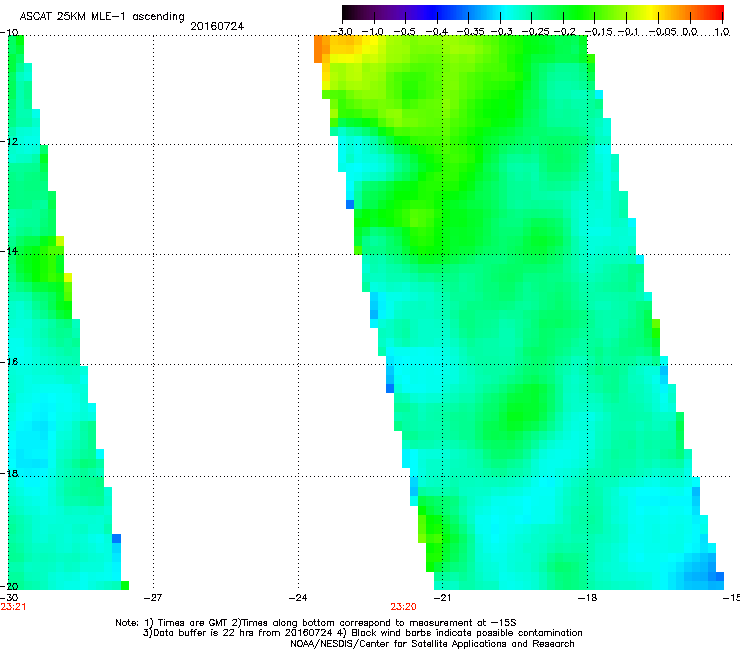Click the red time stamp '23:20'
The image size is (740, 650).
pyautogui.click(x=404, y=607)
